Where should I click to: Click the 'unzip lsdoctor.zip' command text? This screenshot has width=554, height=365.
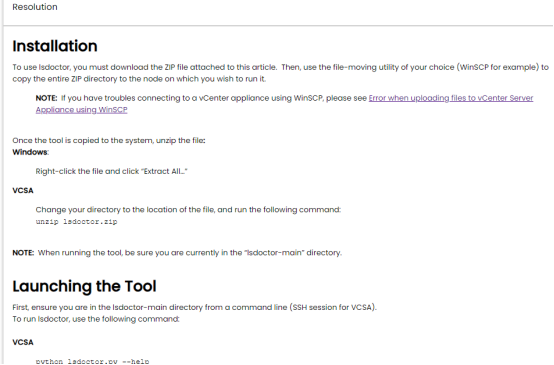[x=76, y=222]
